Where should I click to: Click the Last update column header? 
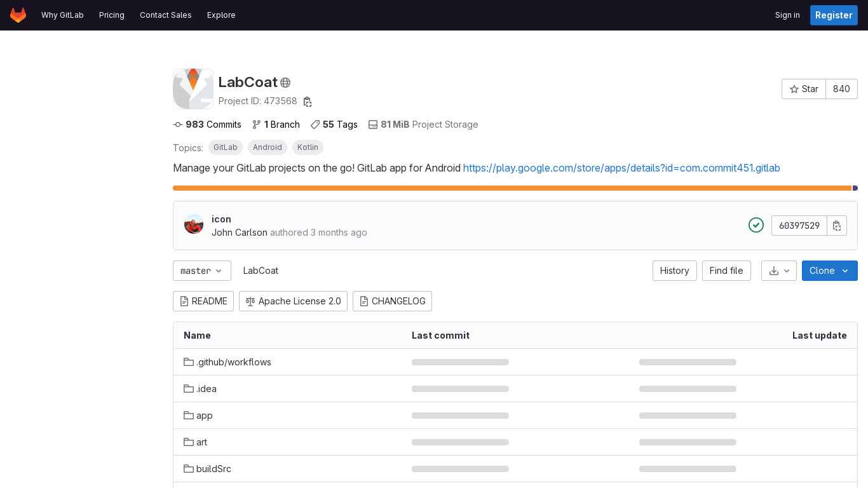click(x=819, y=335)
